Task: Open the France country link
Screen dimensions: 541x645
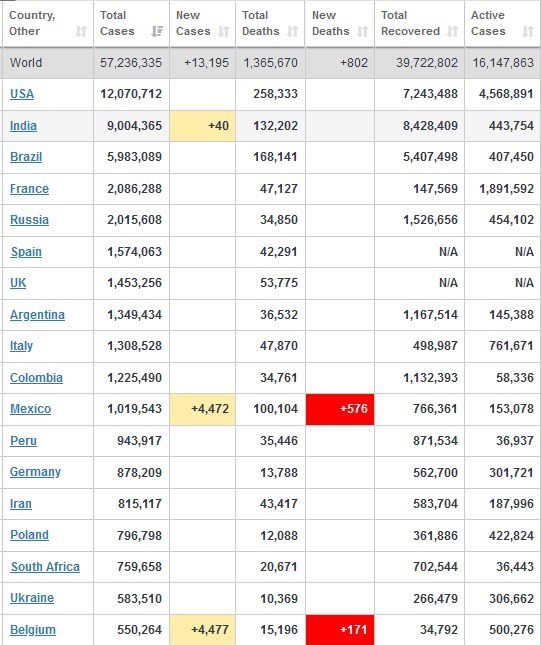Action: (x=29, y=188)
